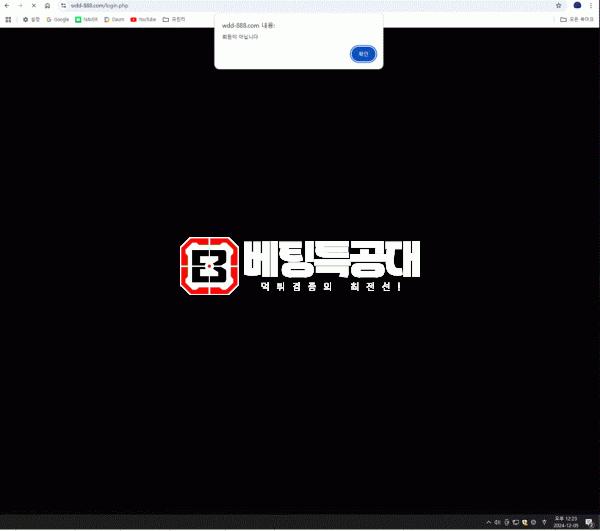Screen dimensions: 600x531
Task: Click the volume speaker tray icon
Action: pos(497,522)
